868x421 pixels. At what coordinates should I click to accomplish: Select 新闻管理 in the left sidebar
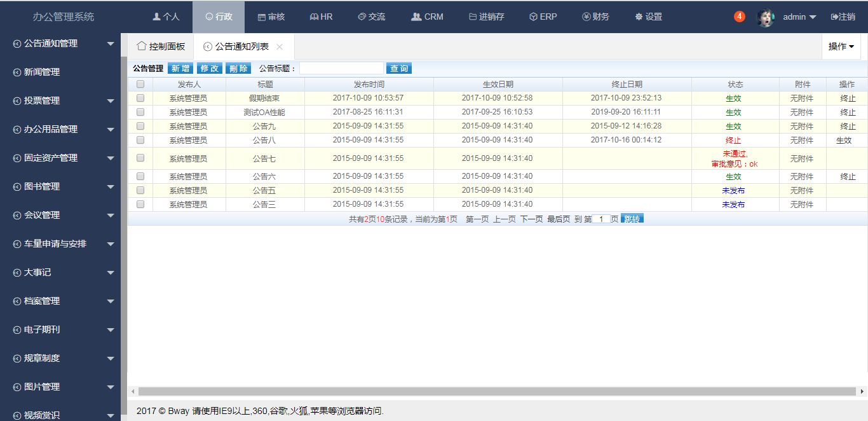pos(42,72)
